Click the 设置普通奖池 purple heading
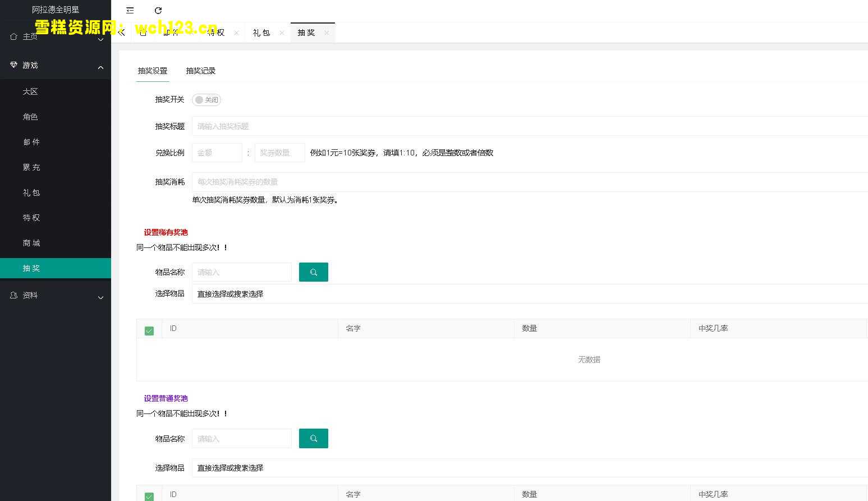The height and width of the screenshot is (501, 868). point(166,398)
